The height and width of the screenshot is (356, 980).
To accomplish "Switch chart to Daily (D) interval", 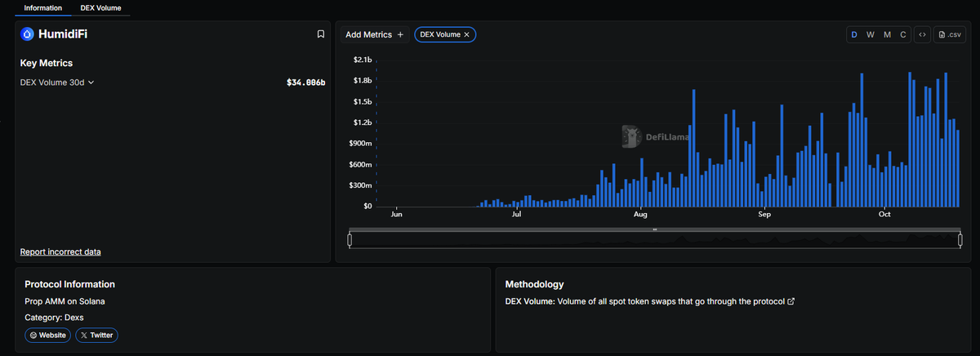I will 854,34.
